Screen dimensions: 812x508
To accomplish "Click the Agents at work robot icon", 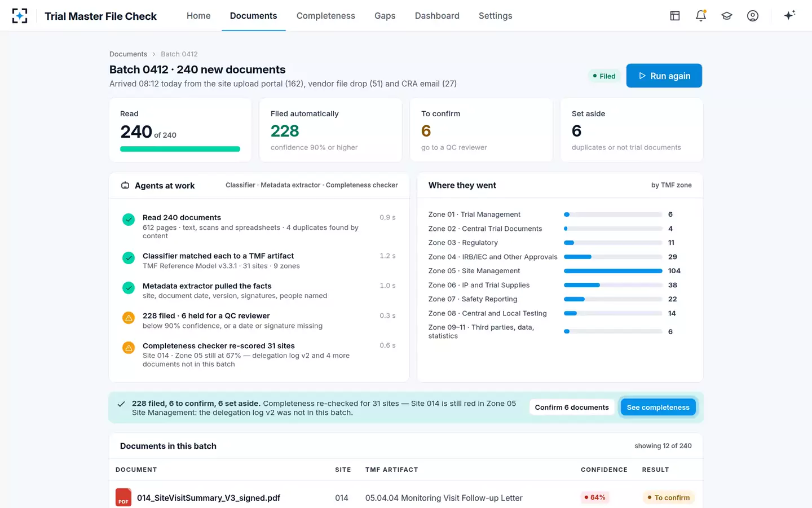I will tap(125, 185).
